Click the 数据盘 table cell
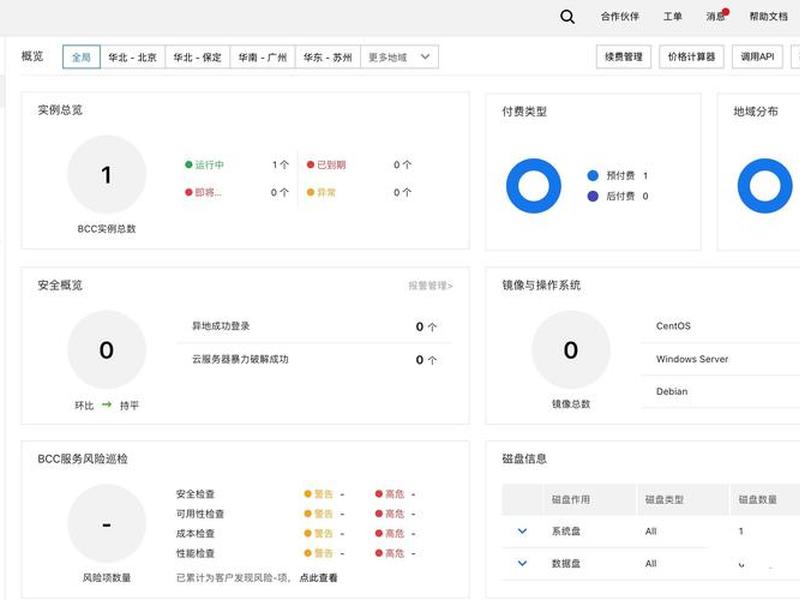Screen dimensions: 800x600 point(566,563)
